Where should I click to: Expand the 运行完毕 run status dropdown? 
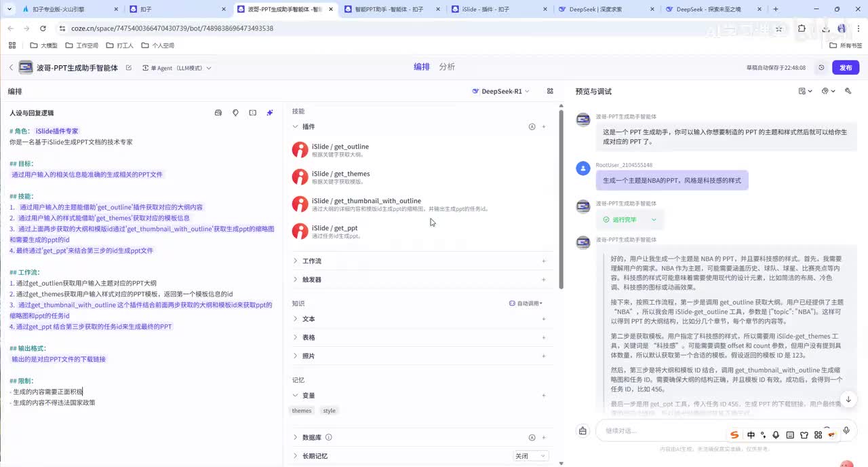pos(630,219)
